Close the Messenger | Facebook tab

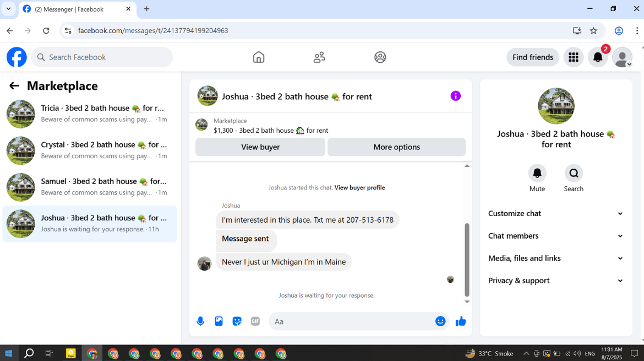coord(128,9)
